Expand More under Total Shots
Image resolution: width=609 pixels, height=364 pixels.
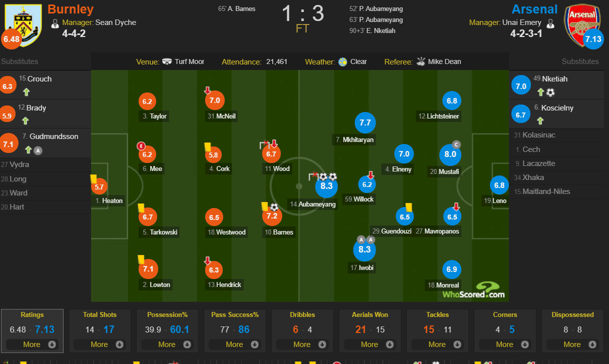100,344
